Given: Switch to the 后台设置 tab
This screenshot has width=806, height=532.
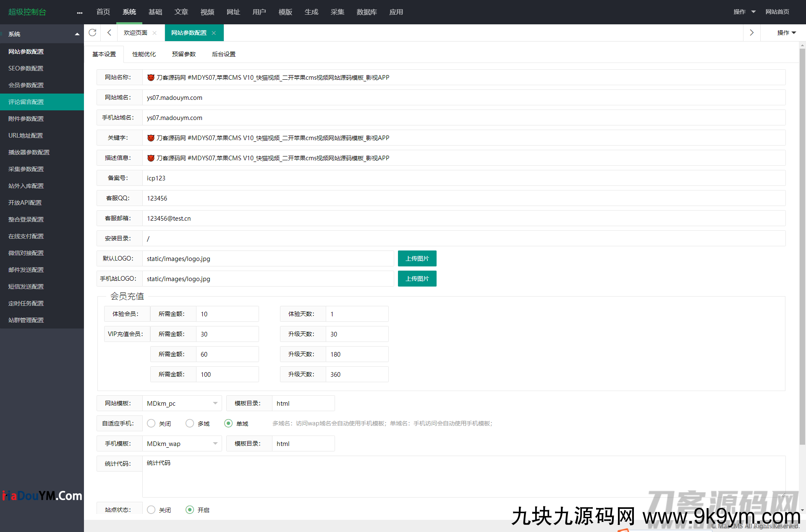Looking at the screenshot, I should point(223,54).
